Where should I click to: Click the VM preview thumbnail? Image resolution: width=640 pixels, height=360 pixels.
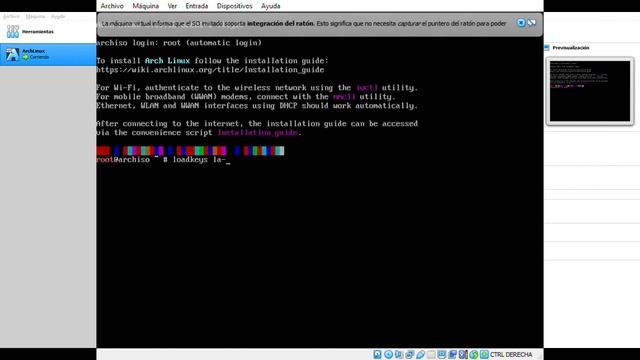click(590, 91)
